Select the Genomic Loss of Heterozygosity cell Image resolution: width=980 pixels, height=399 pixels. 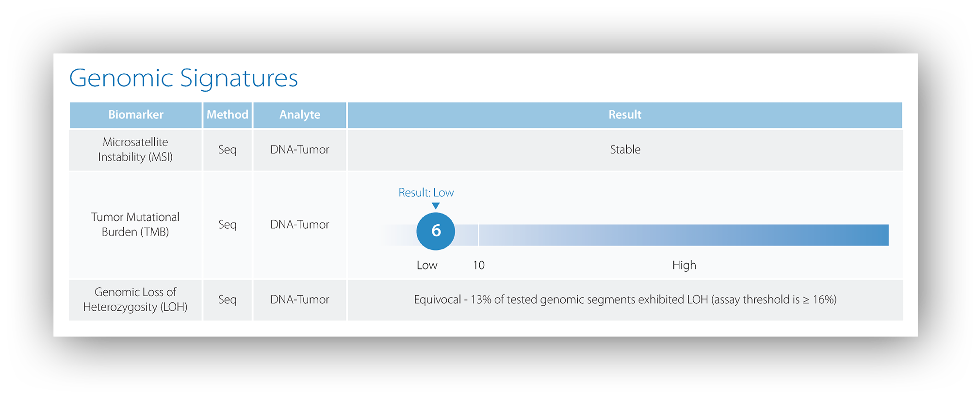[x=135, y=299]
